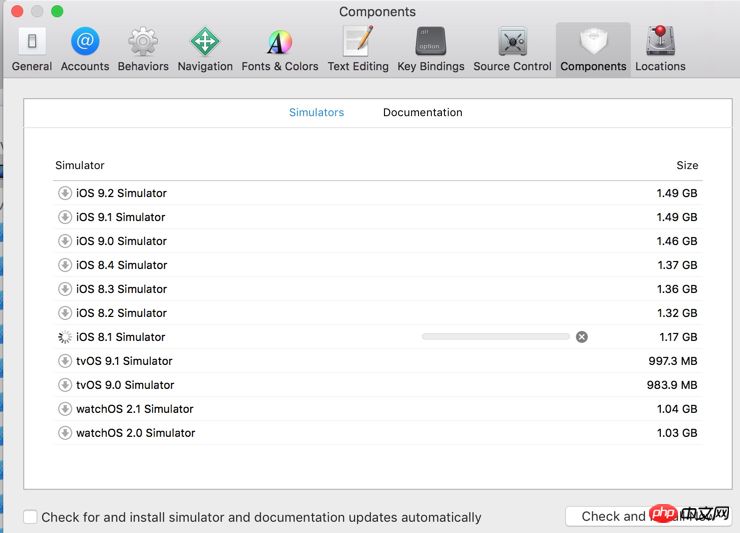The image size is (740, 533).
Task: Open the Navigation preferences pane
Action: 205,49
